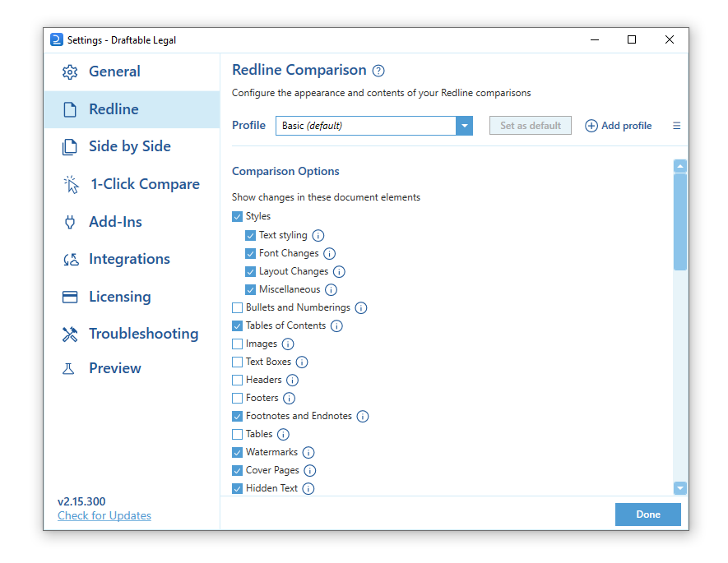Switch to the Integrations tab
The width and height of the screenshot is (728, 563).
point(132,259)
